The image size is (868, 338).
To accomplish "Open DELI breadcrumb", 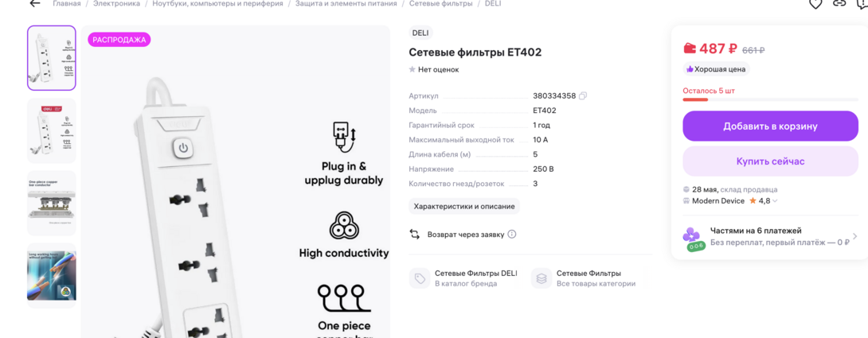I will (x=492, y=3).
